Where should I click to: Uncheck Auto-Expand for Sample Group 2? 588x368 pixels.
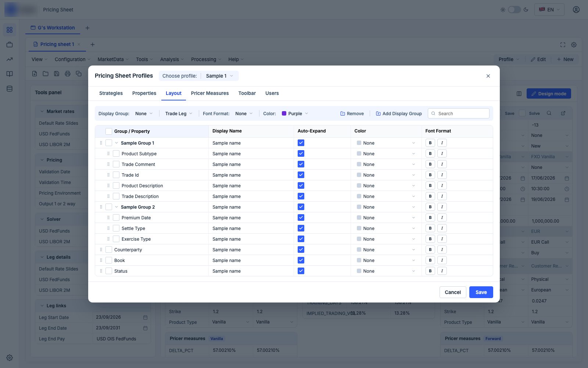(x=301, y=207)
